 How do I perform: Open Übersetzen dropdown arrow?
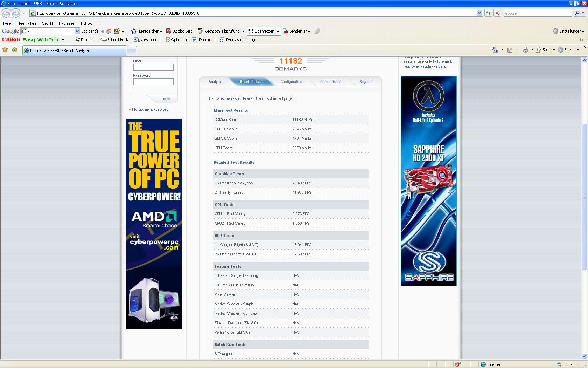tap(278, 31)
